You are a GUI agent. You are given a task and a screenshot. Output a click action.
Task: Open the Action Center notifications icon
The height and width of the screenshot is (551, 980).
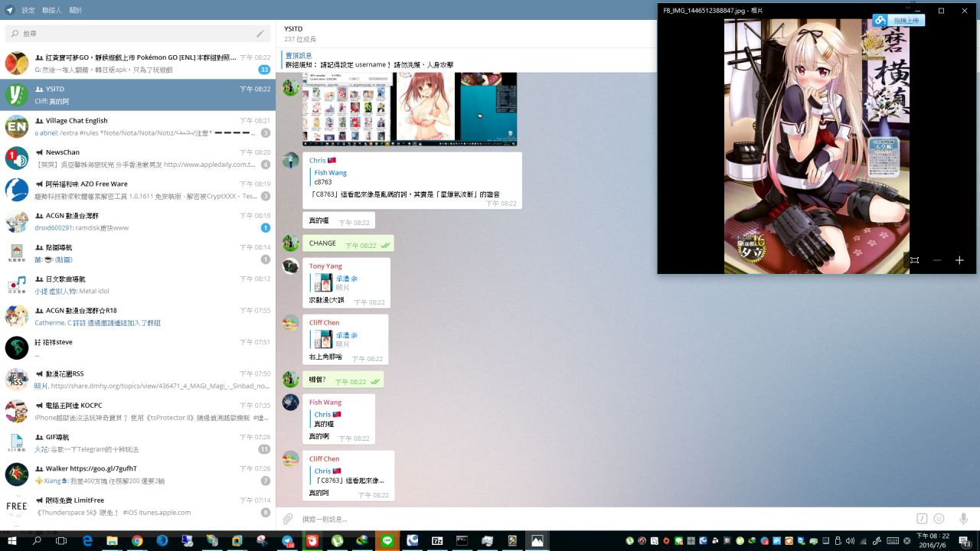tap(965, 541)
